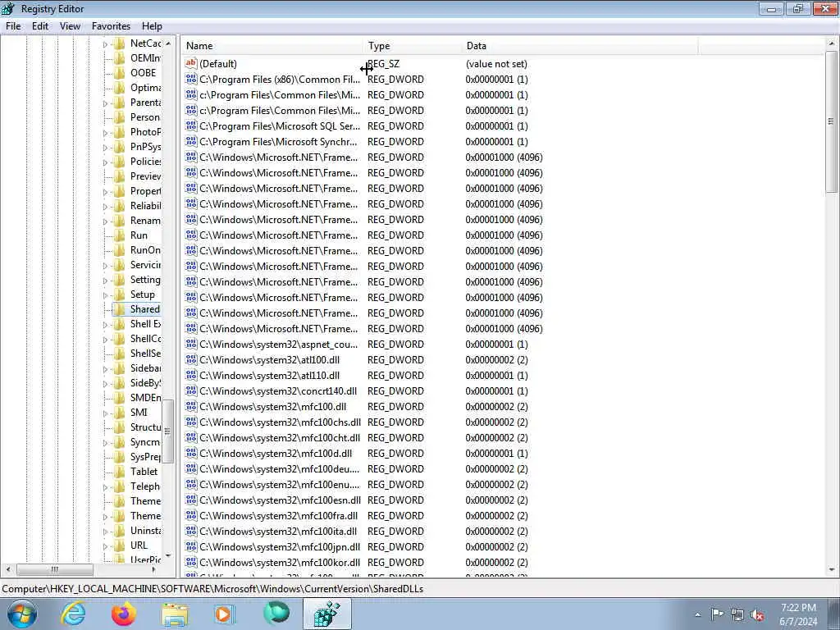Image resolution: width=840 pixels, height=630 pixels.
Task: Expand the NetCache tree node
Action: coord(105,44)
